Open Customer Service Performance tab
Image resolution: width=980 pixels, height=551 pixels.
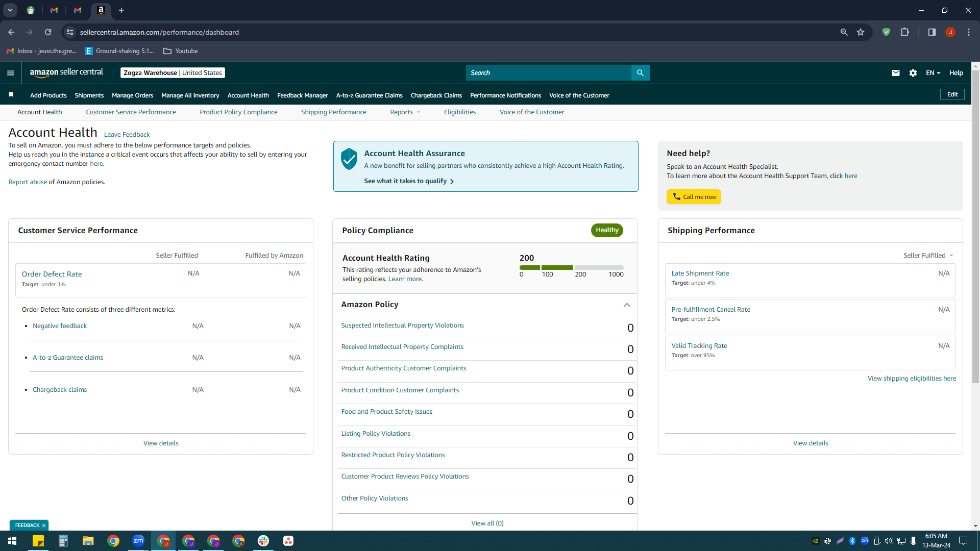[131, 112]
